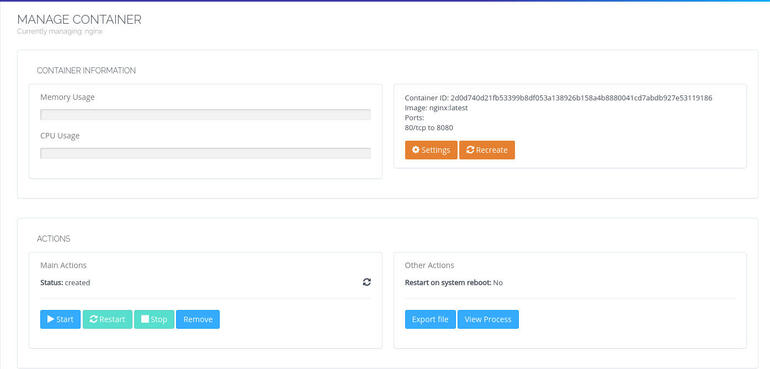The image size is (770, 369).
Task: Start the nginx container
Action: [x=60, y=319]
